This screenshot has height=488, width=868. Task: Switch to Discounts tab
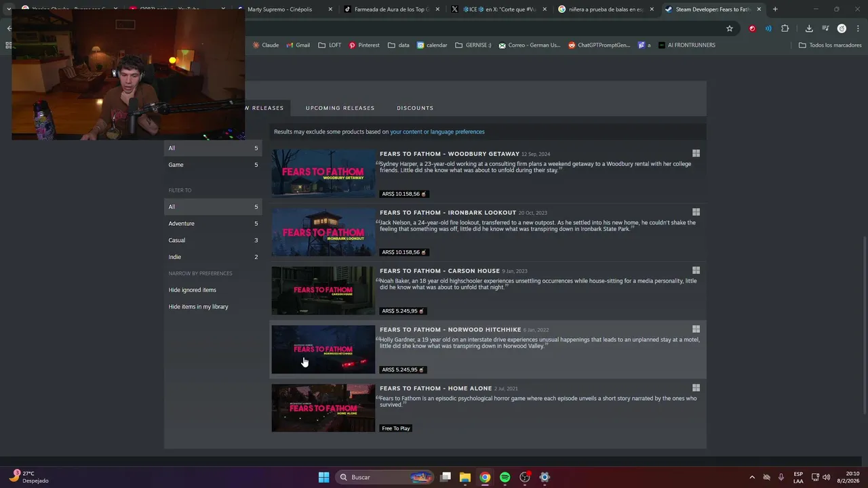415,108
